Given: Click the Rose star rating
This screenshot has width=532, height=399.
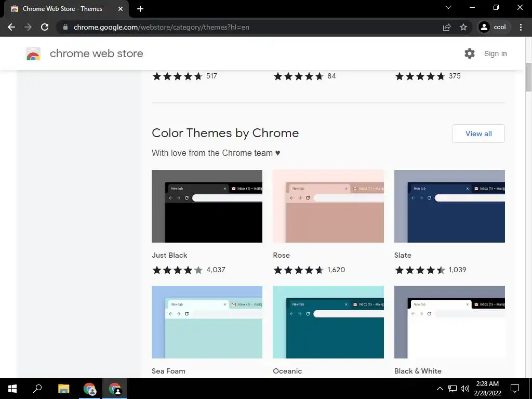Looking at the screenshot, I should pyautogui.click(x=299, y=270).
